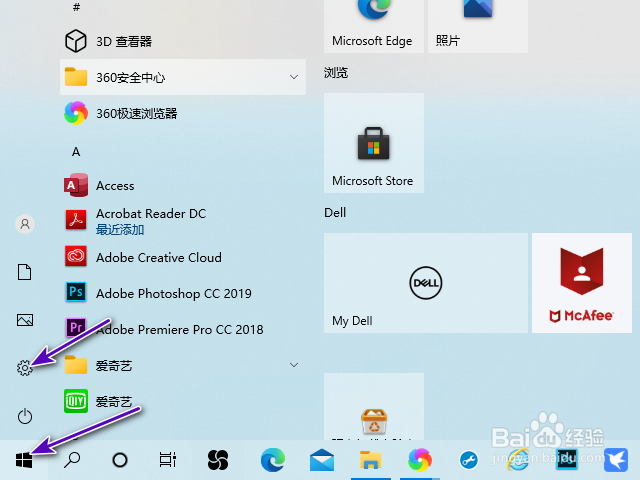
Task: Launch 360极速浏览器 from app list
Action: [183, 113]
